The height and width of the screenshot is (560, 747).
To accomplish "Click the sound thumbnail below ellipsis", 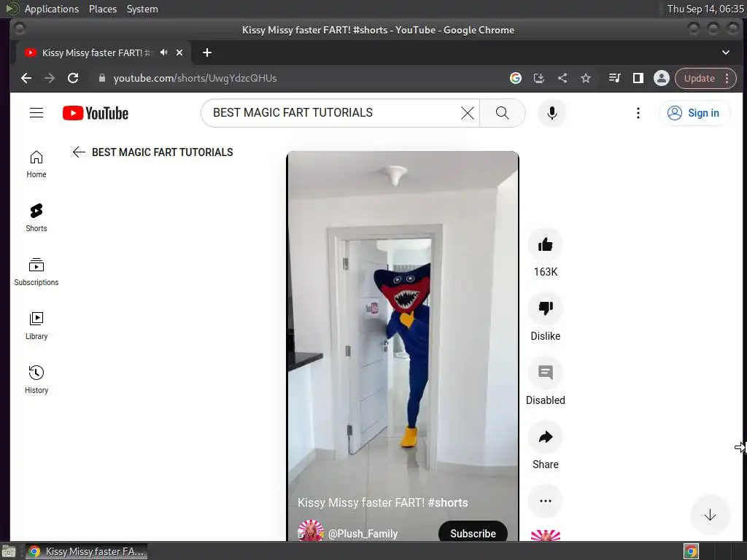I will pos(546,536).
